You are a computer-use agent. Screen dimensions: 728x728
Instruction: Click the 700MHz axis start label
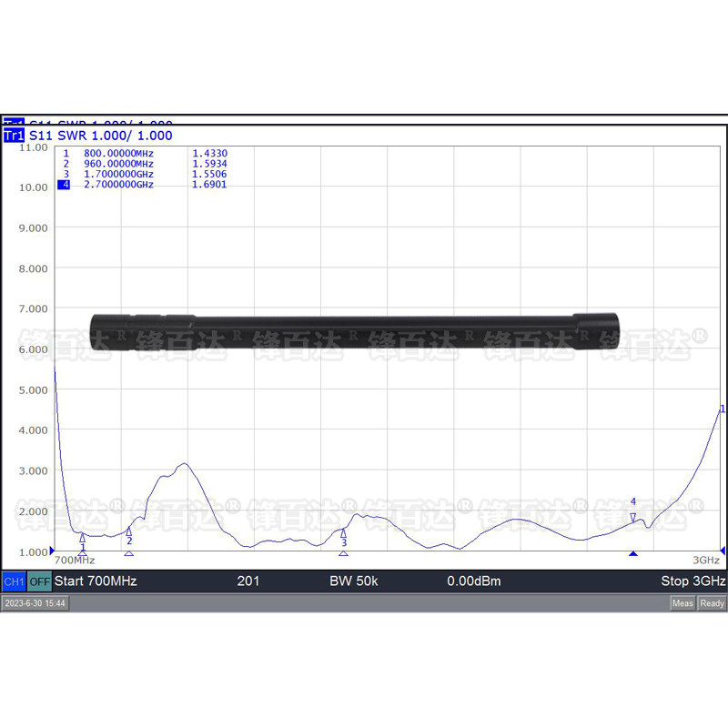coord(75,561)
